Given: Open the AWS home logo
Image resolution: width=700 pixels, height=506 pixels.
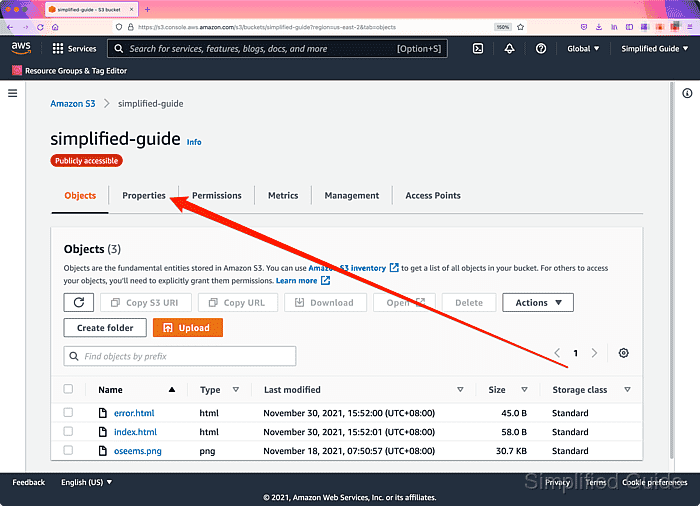Looking at the screenshot, I should pyautogui.click(x=21, y=48).
